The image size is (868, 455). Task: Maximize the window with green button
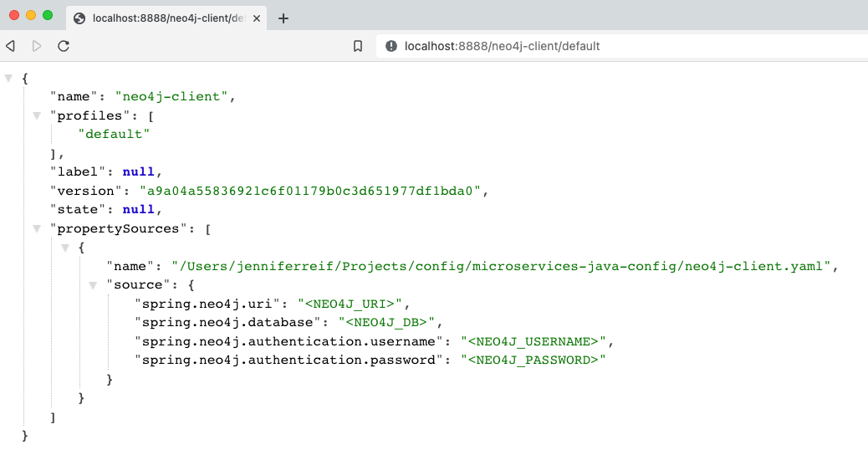(48, 15)
